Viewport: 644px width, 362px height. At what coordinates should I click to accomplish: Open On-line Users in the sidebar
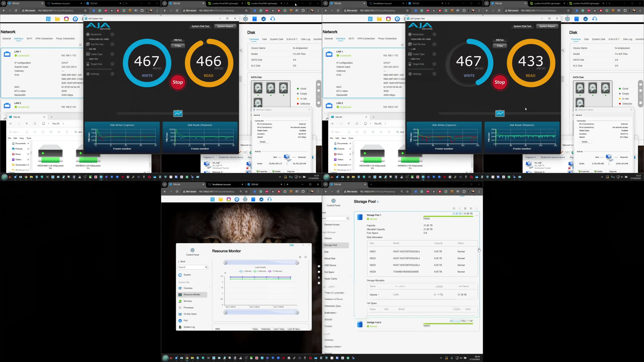(x=190, y=314)
